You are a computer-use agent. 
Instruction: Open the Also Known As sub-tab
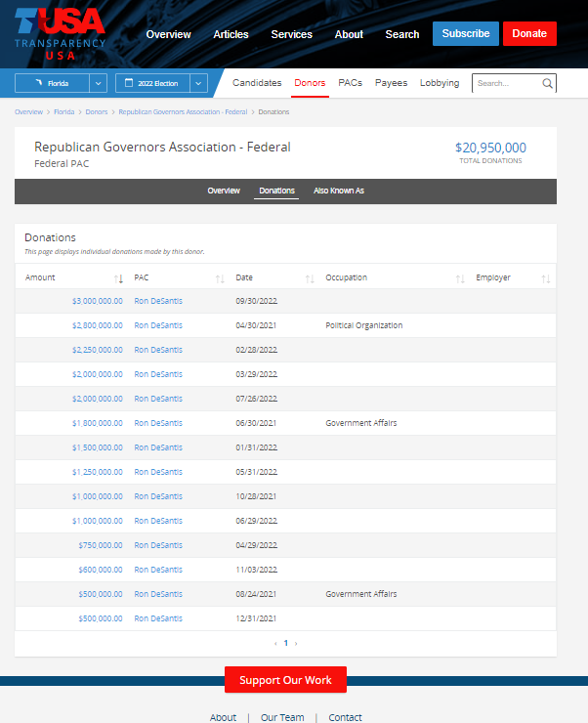tap(339, 191)
